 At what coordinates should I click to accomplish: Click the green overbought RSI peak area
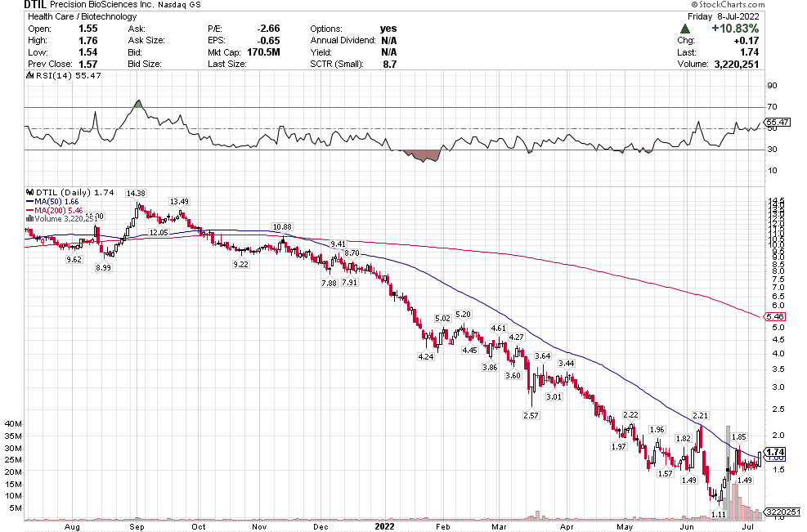click(137, 105)
